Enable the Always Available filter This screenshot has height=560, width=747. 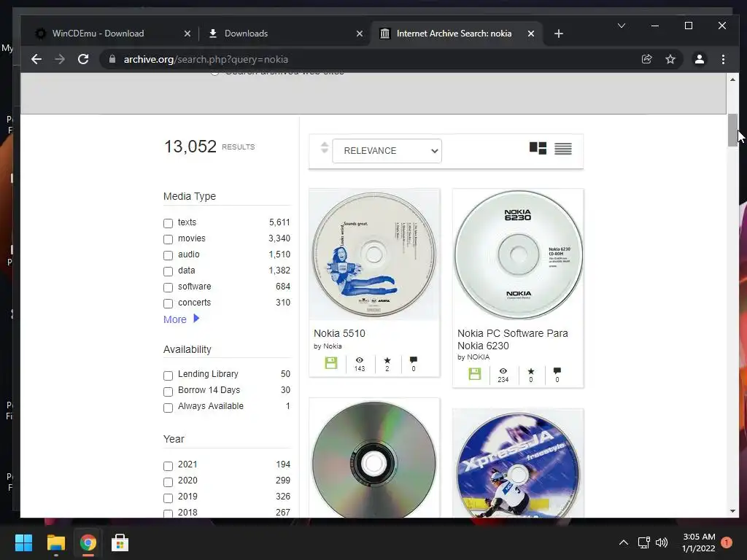(169, 408)
